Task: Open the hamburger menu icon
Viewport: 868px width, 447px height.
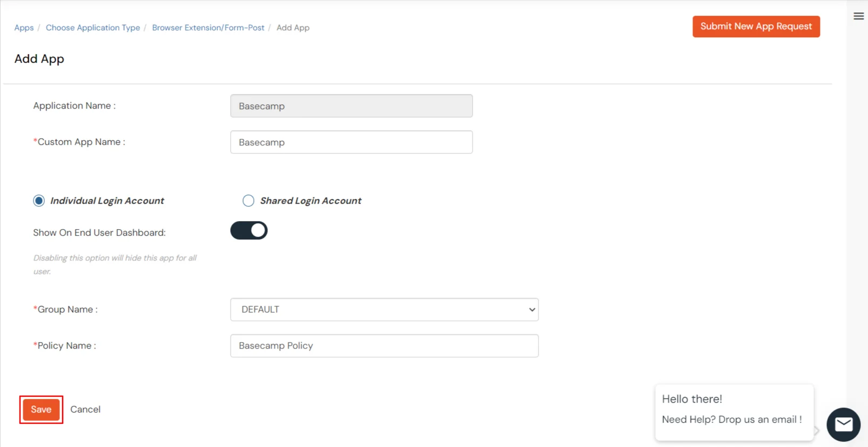Action: pyautogui.click(x=858, y=16)
